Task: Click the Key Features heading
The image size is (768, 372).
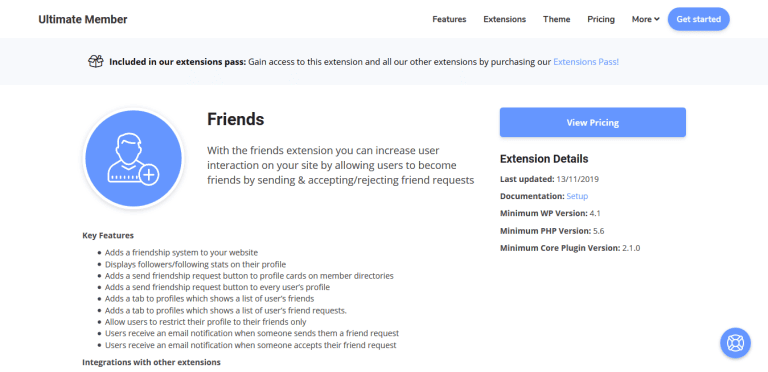Action: pos(108,235)
